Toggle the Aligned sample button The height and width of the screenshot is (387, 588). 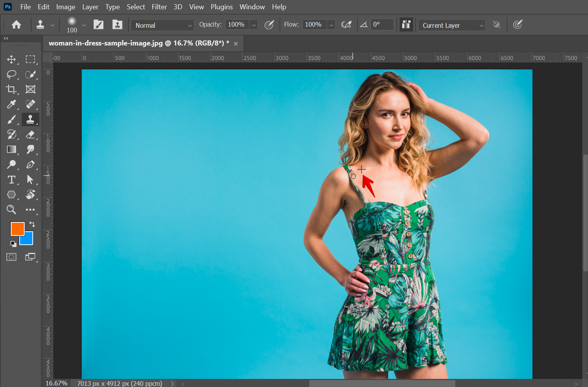[406, 25]
